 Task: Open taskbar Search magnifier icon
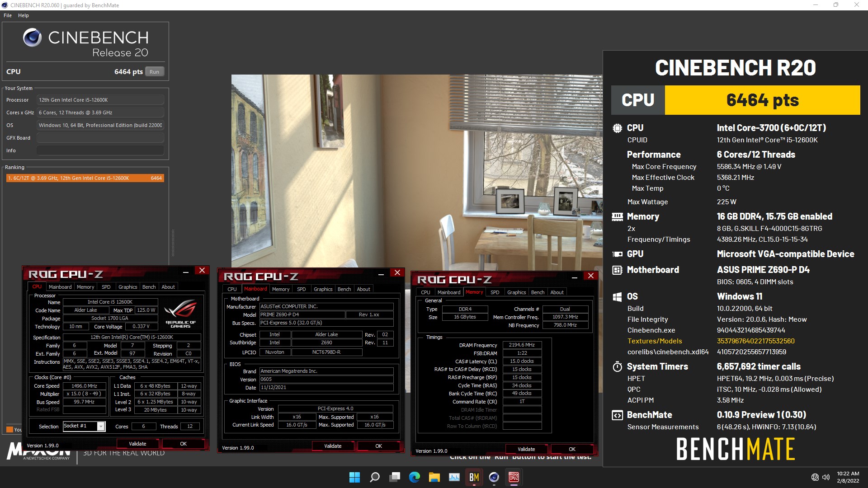pos(375,477)
